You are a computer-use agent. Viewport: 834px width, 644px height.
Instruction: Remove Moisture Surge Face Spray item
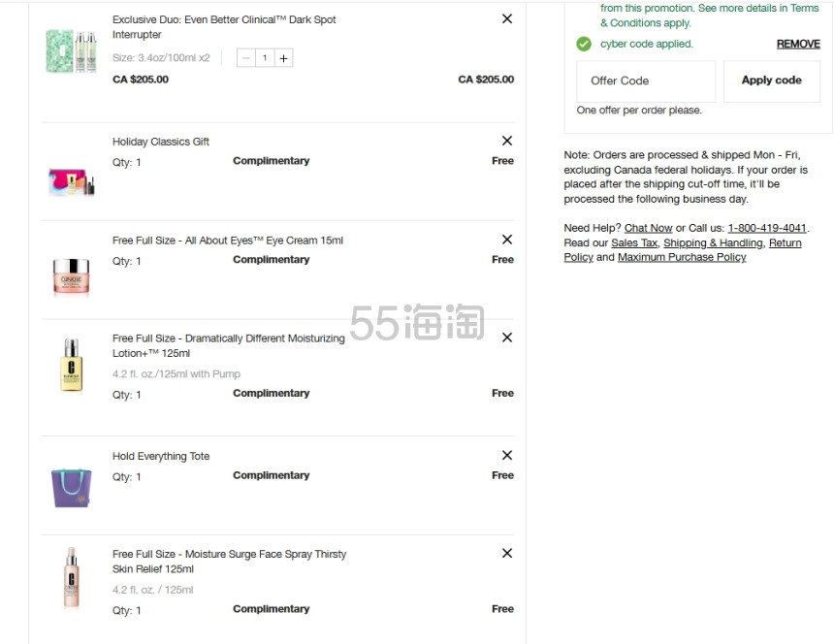click(507, 553)
